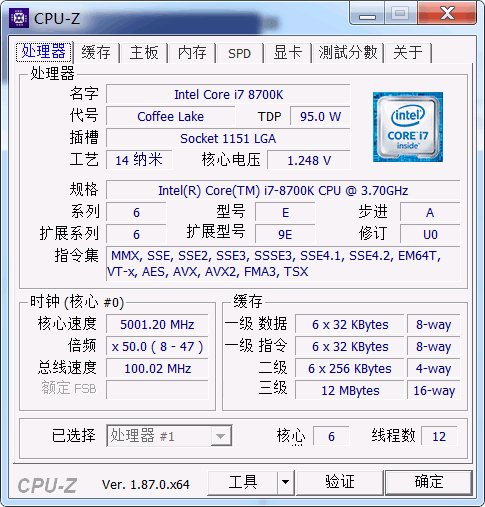
Task: Switch to the 缓存 tab
Action: pyautogui.click(x=96, y=53)
